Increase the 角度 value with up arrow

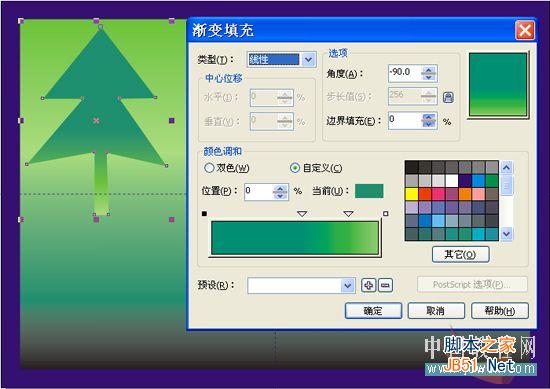[429, 69]
